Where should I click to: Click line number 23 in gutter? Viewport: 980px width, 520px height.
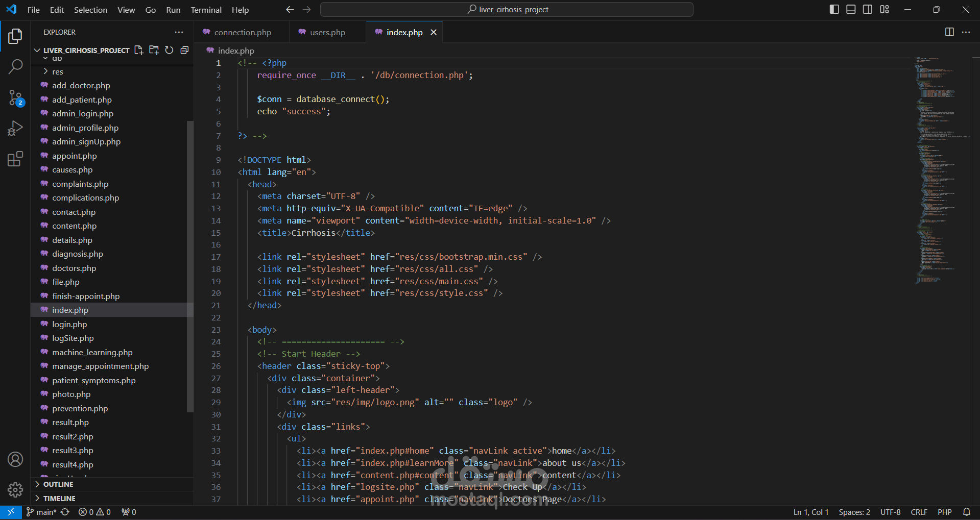216,330
